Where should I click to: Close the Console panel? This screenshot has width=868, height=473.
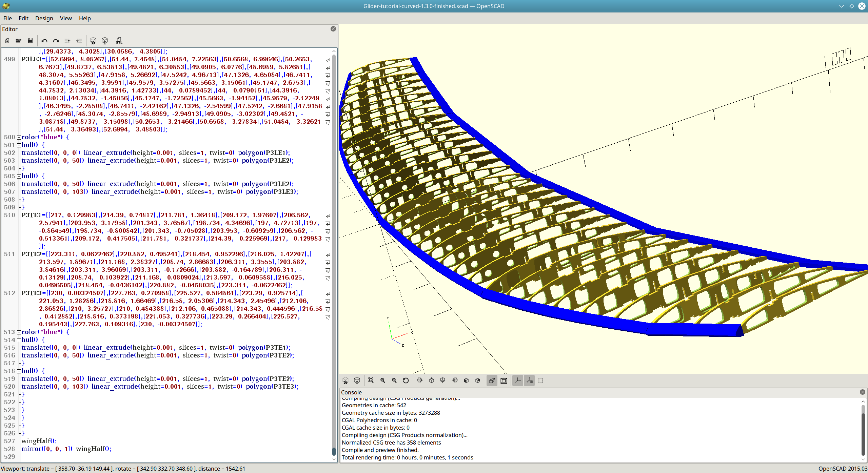863,392
